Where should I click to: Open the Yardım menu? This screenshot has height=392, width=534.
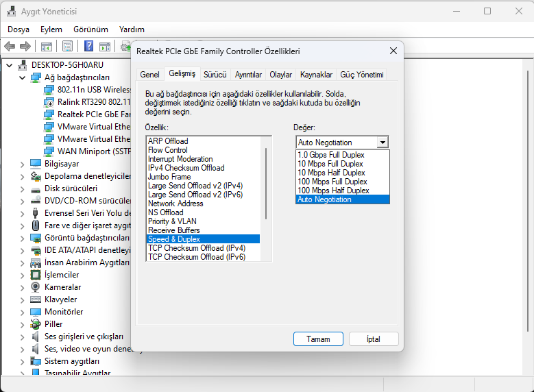pos(132,29)
